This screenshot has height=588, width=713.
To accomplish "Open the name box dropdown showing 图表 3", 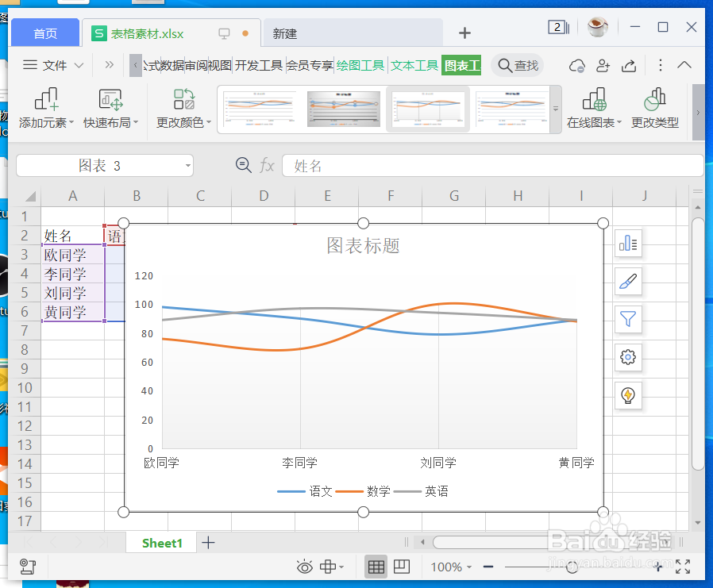I will tap(188, 165).
